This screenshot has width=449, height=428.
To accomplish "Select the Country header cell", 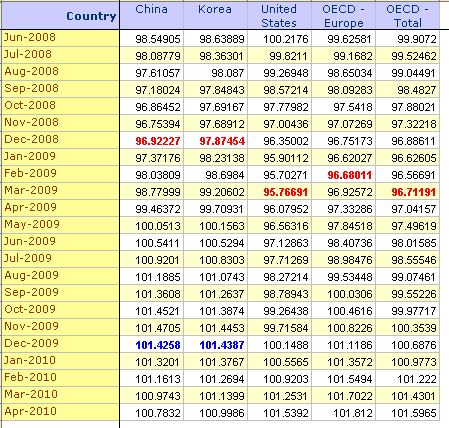I will pos(60,15).
